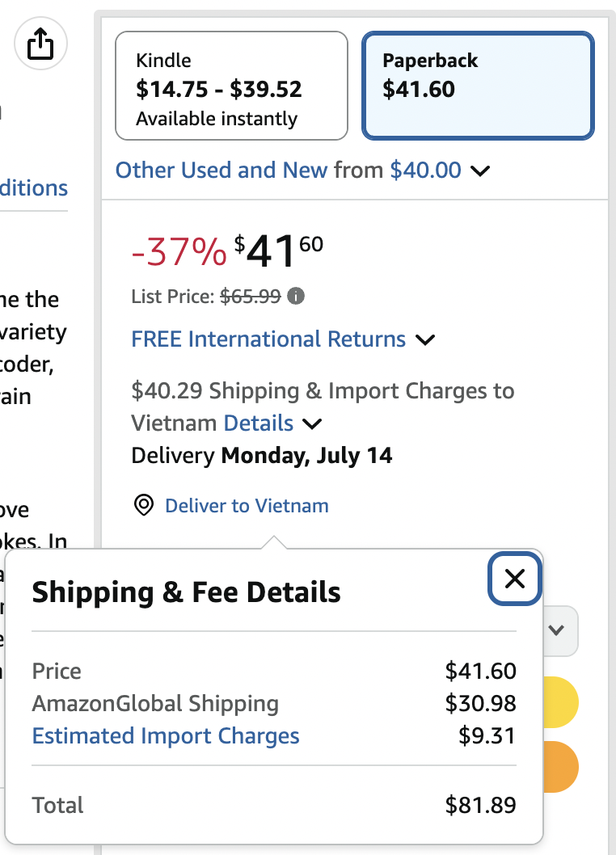Select the Kindle format option

click(231, 86)
